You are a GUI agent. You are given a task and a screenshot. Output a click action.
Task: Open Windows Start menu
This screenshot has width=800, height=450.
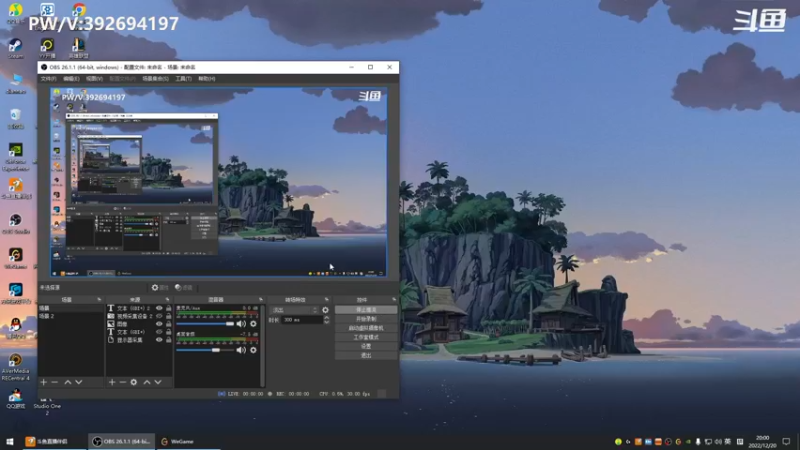(10, 441)
